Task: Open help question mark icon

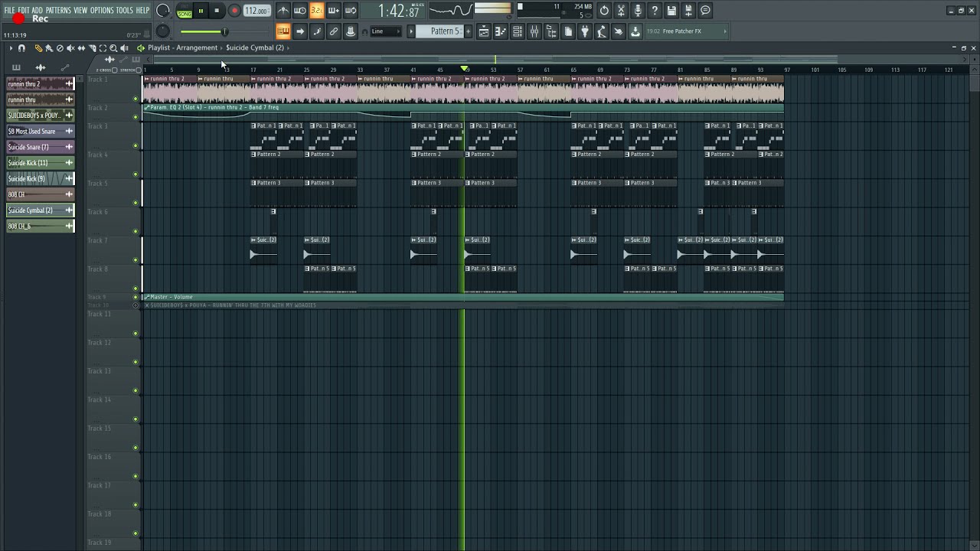Action: [x=655, y=11]
